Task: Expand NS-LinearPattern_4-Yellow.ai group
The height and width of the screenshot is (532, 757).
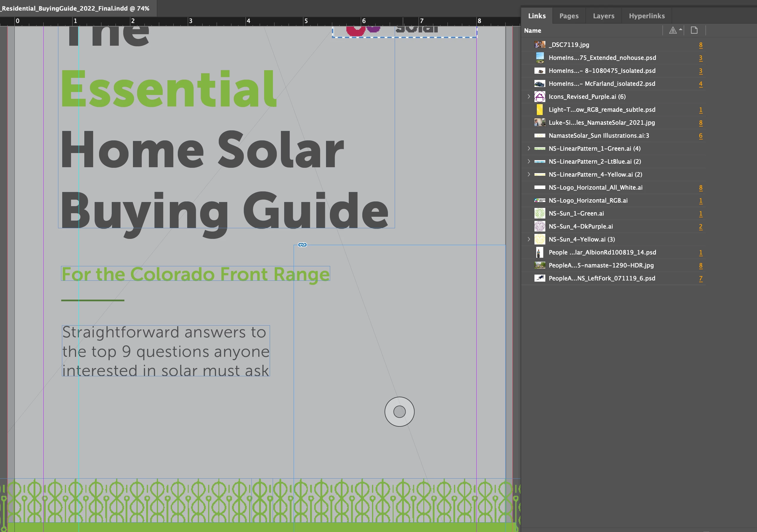Action: pos(529,175)
